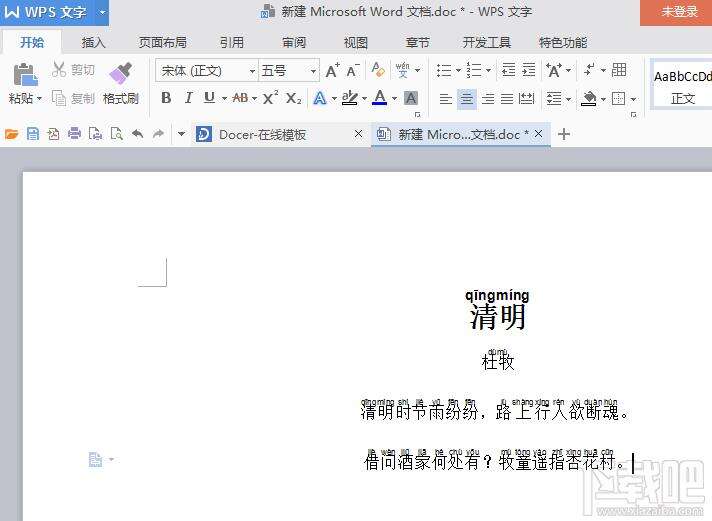Viewport: 712px width, 521px height.
Task: Open the font name dropdown 宋体 (正文)
Action: [207, 70]
